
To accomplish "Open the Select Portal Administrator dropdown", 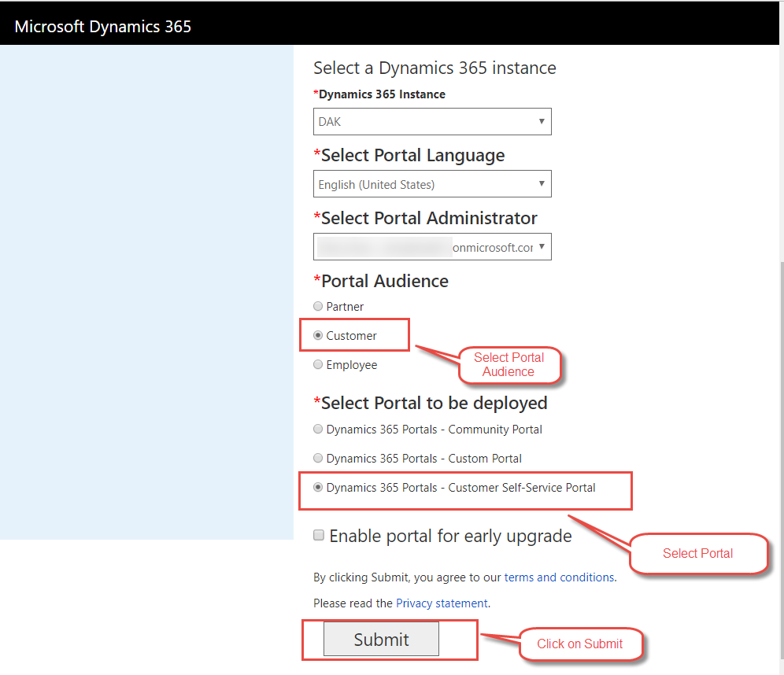I will click(x=432, y=247).
